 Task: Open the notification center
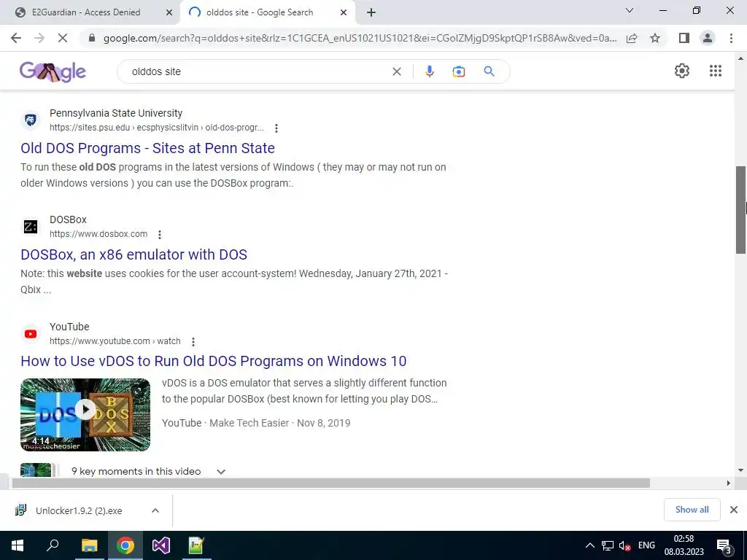click(724, 546)
